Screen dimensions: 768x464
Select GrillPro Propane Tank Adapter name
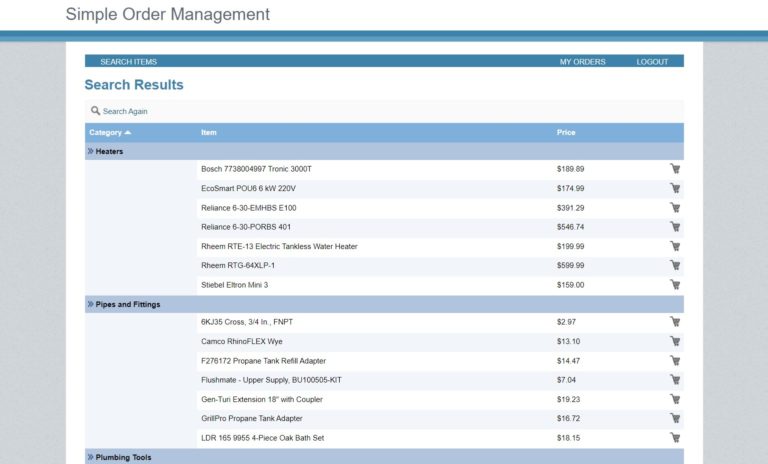[252, 418]
